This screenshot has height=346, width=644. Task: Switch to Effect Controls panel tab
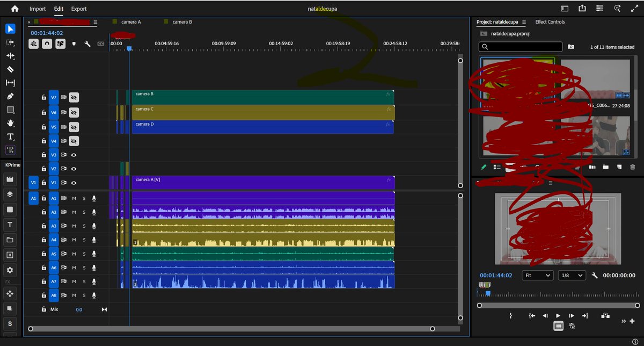pyautogui.click(x=550, y=22)
